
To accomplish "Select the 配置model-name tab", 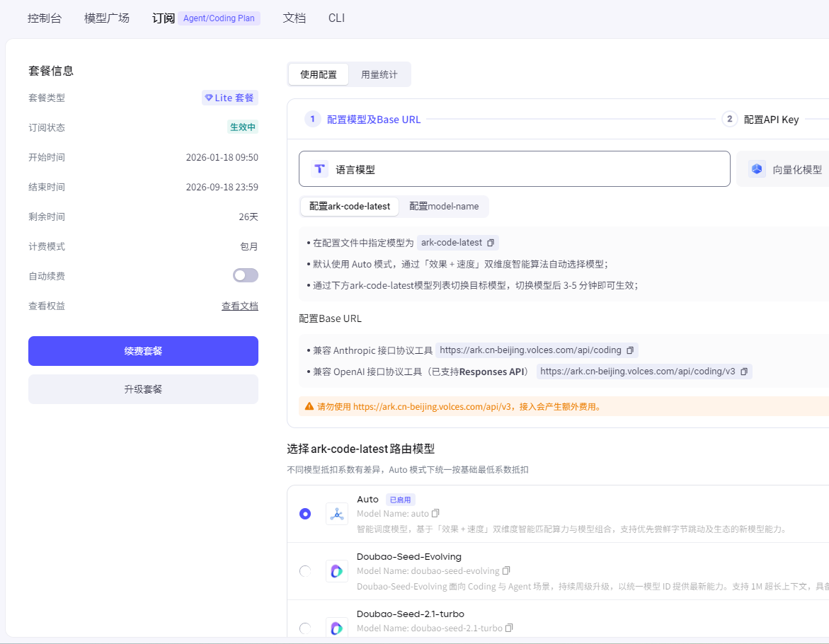I will coord(444,206).
